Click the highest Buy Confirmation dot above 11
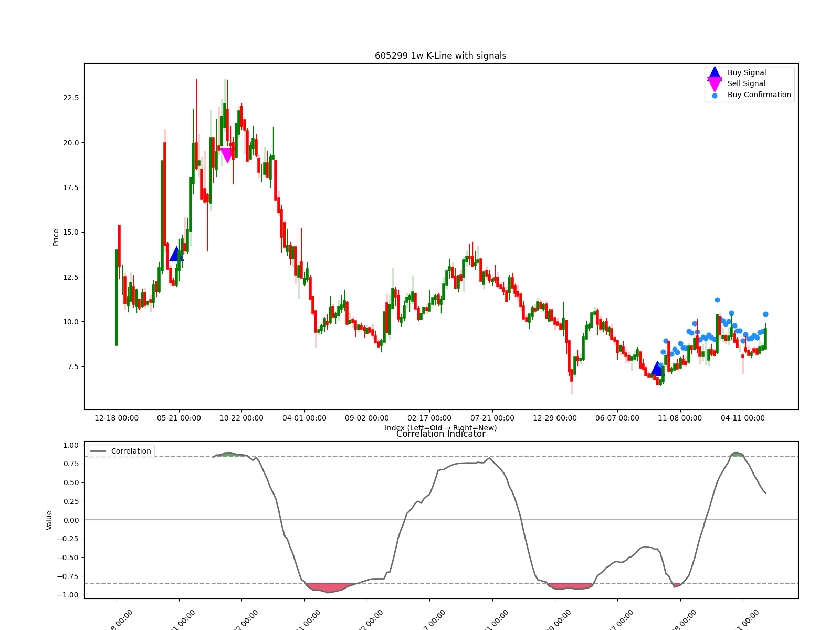The width and height of the screenshot is (840, 630). pyautogui.click(x=717, y=300)
